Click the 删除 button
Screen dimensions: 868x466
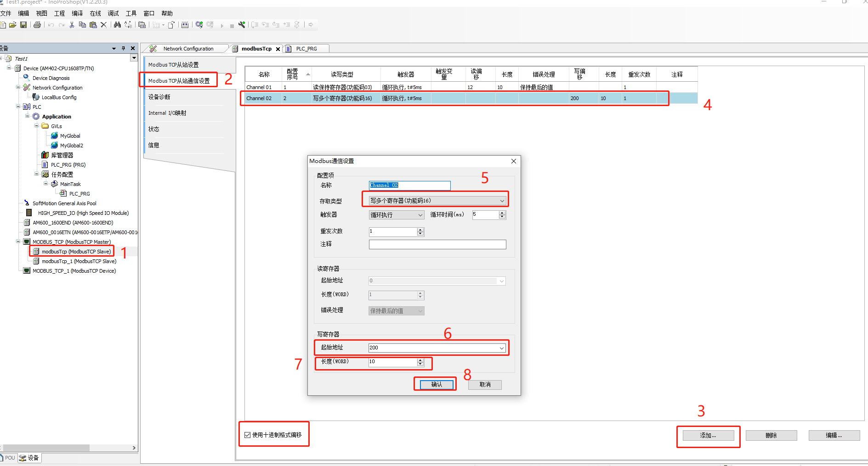pyautogui.click(x=771, y=435)
